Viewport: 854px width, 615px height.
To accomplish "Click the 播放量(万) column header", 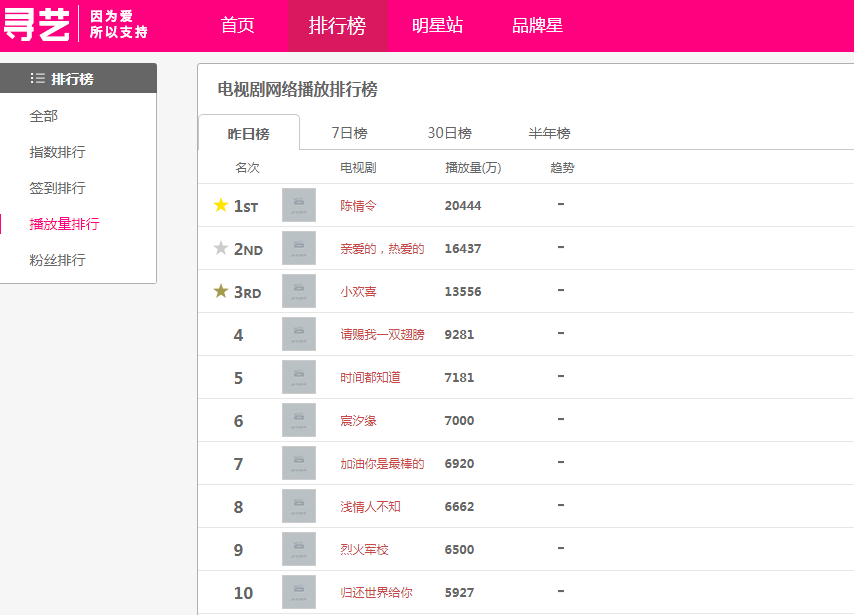I will tap(474, 167).
